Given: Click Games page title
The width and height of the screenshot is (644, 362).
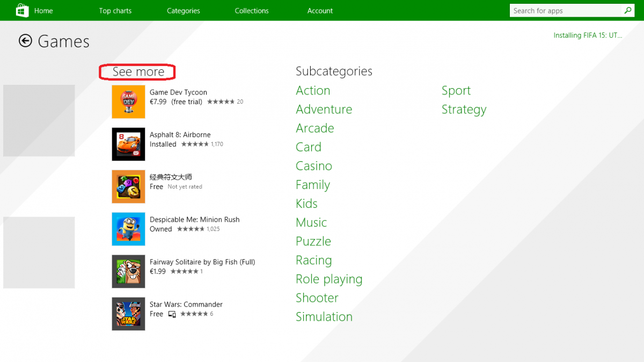Looking at the screenshot, I should pos(63,41).
